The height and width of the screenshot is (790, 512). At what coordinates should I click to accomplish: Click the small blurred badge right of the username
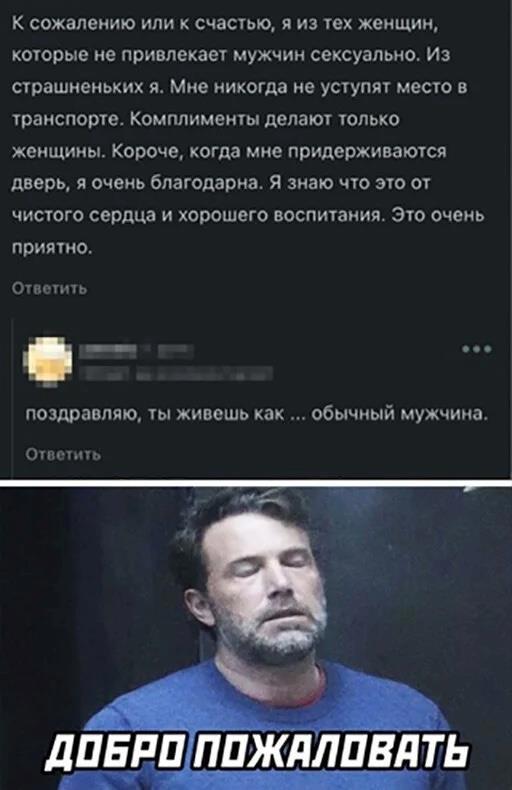coord(175,350)
